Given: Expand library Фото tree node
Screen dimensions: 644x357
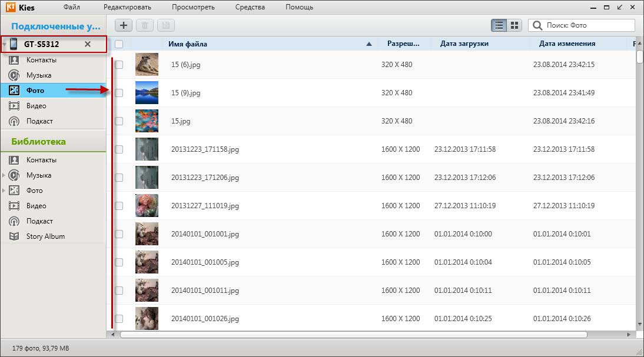Looking at the screenshot, I should tap(4, 191).
